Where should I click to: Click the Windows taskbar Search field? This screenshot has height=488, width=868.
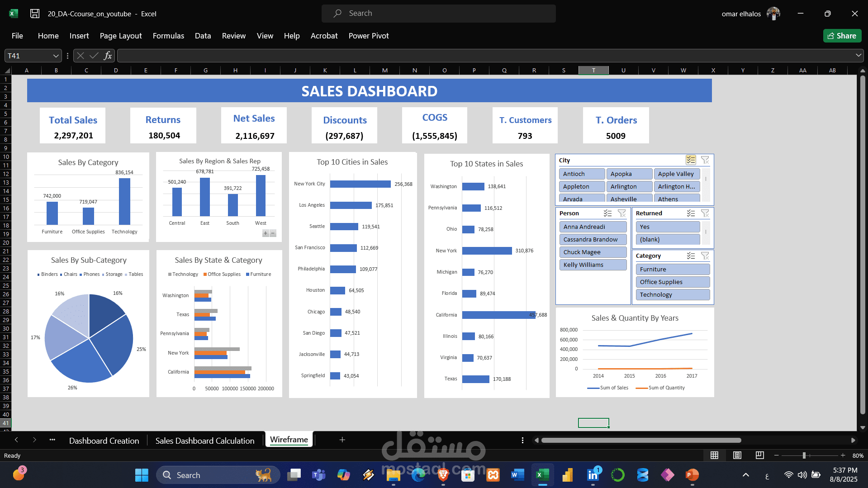point(218,475)
